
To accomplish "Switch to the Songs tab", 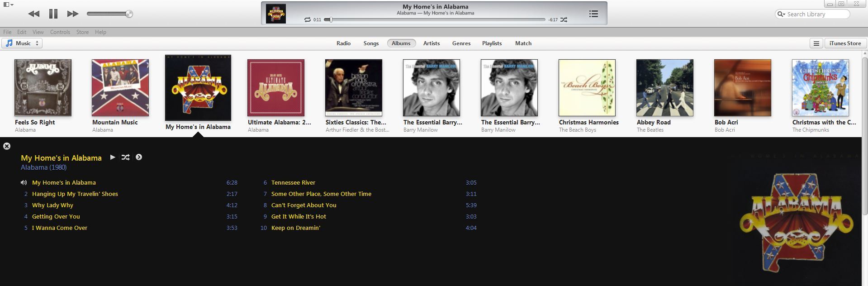I will click(x=371, y=43).
